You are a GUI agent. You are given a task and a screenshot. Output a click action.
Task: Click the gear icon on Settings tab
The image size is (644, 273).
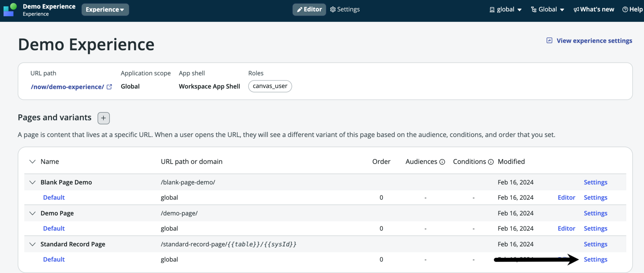point(333,9)
